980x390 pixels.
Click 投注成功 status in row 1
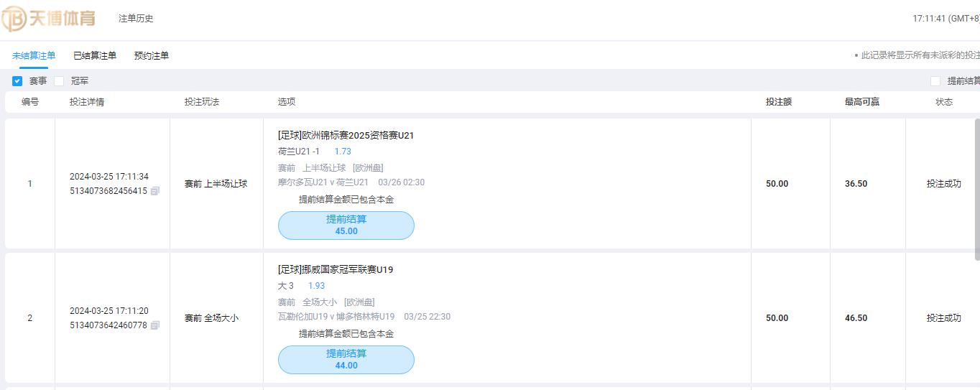(x=944, y=184)
